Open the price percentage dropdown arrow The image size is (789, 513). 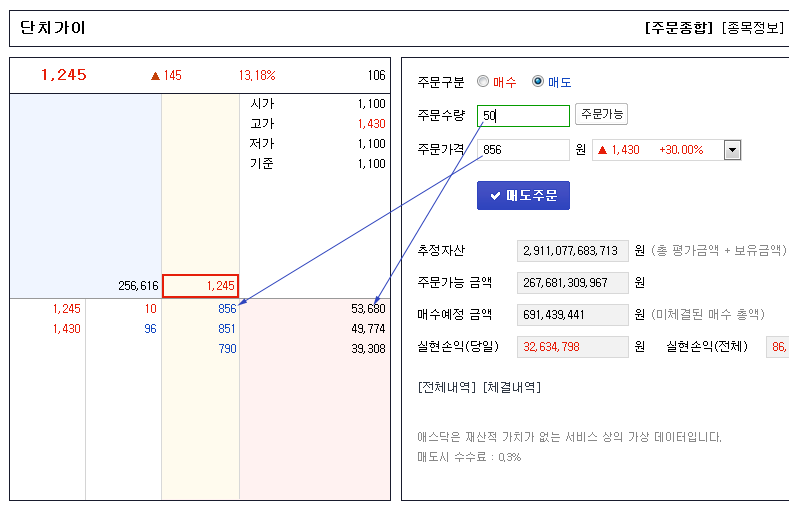point(732,150)
